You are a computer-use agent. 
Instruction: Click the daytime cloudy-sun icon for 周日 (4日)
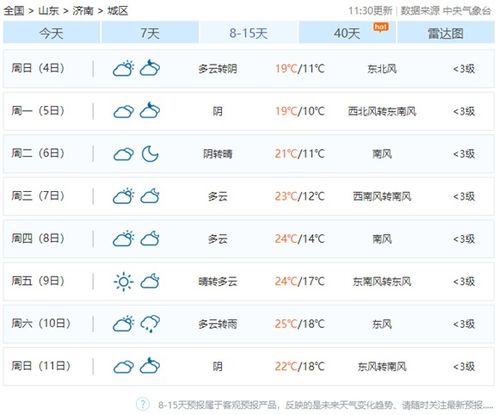[123, 68]
